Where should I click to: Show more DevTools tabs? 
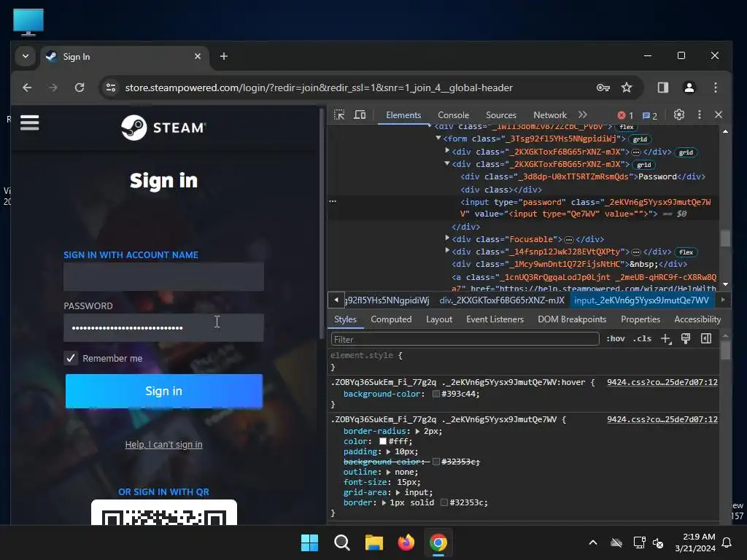583,114
